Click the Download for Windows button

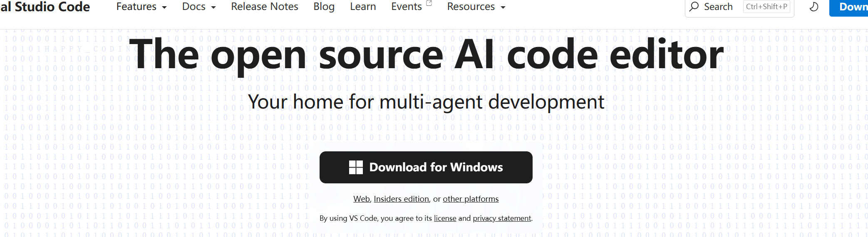pyautogui.click(x=426, y=167)
